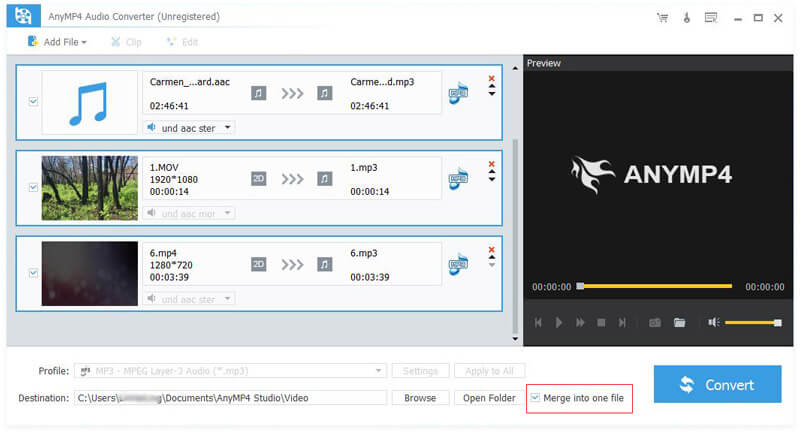The image size is (800, 434).
Task: Click the Edit toolbar item
Action: tap(181, 42)
